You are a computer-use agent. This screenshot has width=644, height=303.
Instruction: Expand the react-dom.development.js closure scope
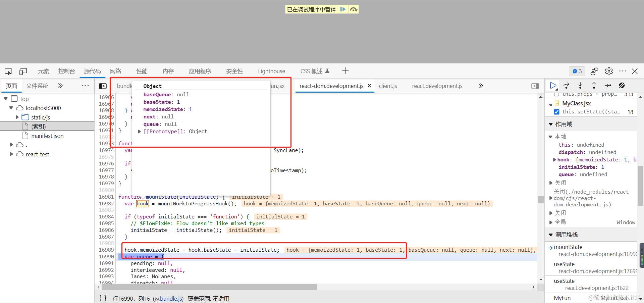[551, 198]
